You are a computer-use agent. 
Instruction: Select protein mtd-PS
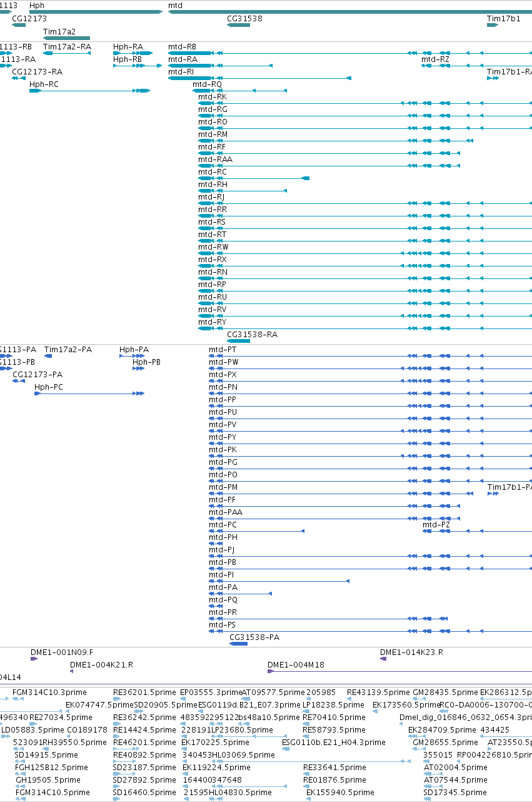tap(223, 625)
